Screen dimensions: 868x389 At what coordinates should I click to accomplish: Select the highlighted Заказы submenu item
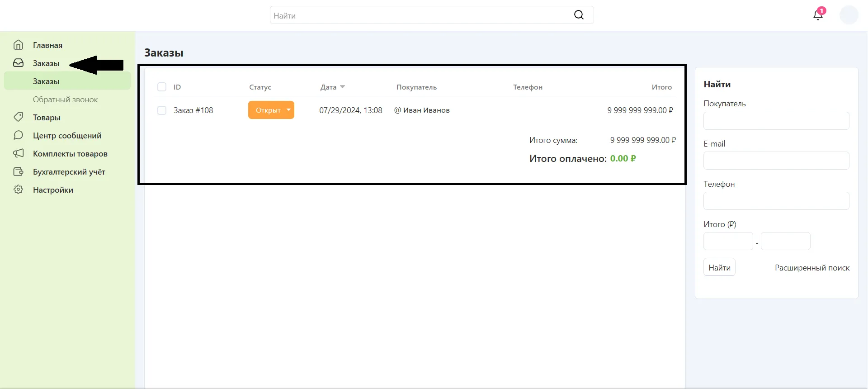(x=46, y=81)
